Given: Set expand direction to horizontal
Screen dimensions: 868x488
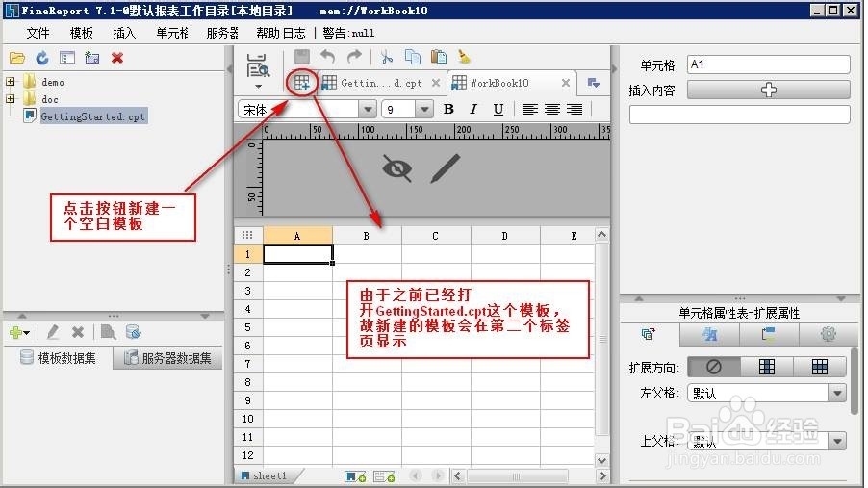Looking at the screenshot, I should [x=819, y=366].
